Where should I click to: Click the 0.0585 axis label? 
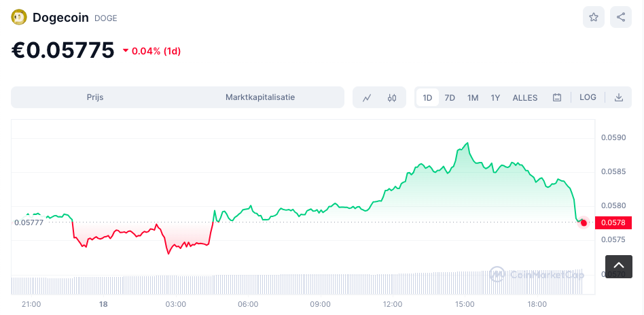[613, 171]
